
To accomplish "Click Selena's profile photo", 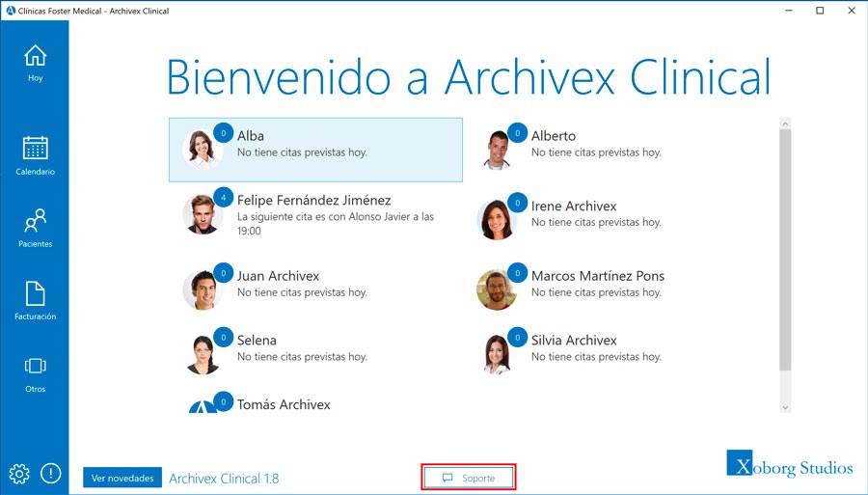I will [203, 354].
